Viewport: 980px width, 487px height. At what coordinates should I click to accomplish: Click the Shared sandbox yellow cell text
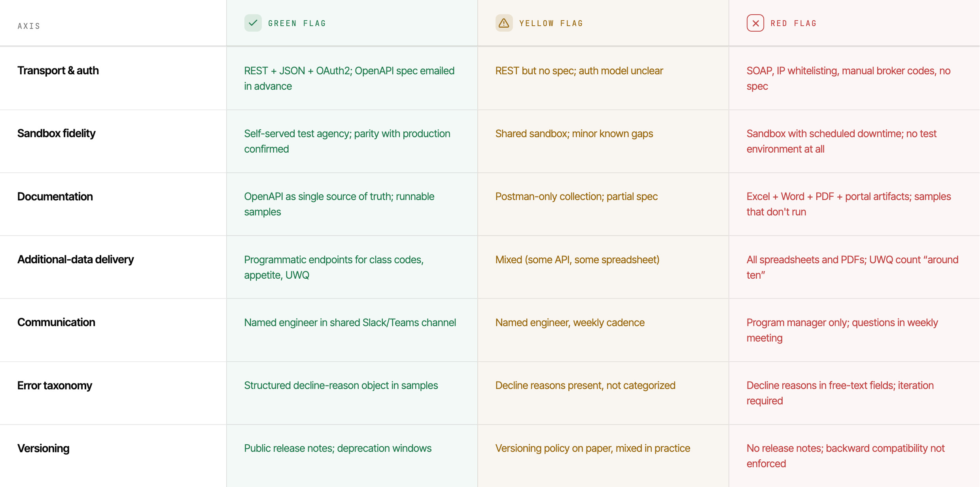(x=574, y=134)
